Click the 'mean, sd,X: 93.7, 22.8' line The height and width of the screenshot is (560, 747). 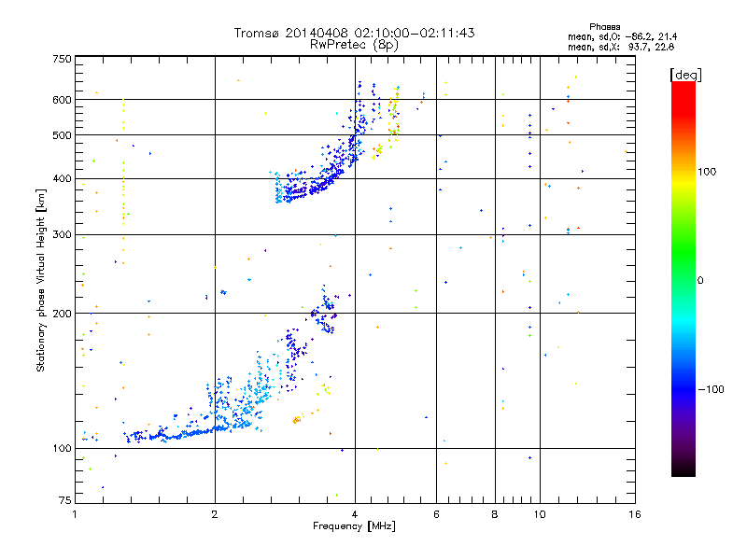(x=621, y=47)
